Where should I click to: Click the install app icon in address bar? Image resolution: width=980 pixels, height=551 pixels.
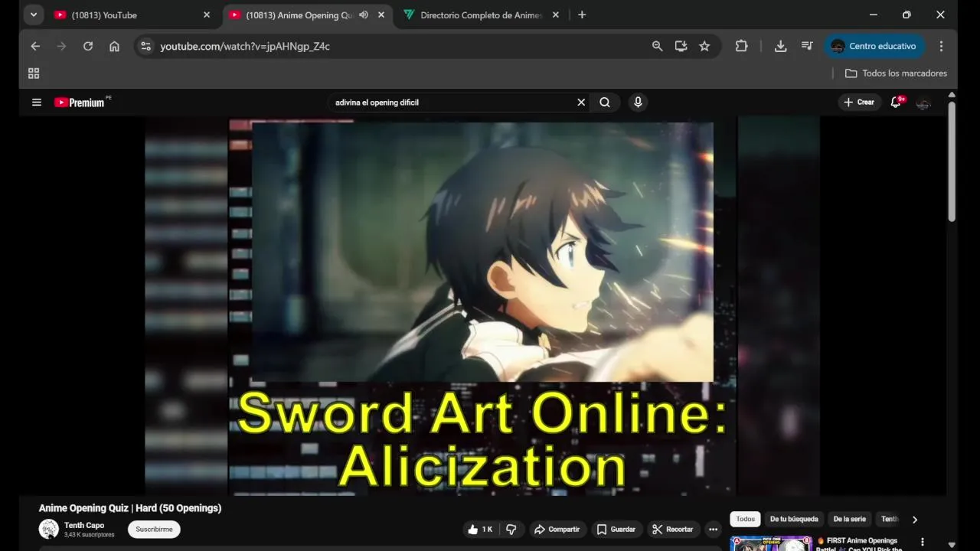click(681, 46)
